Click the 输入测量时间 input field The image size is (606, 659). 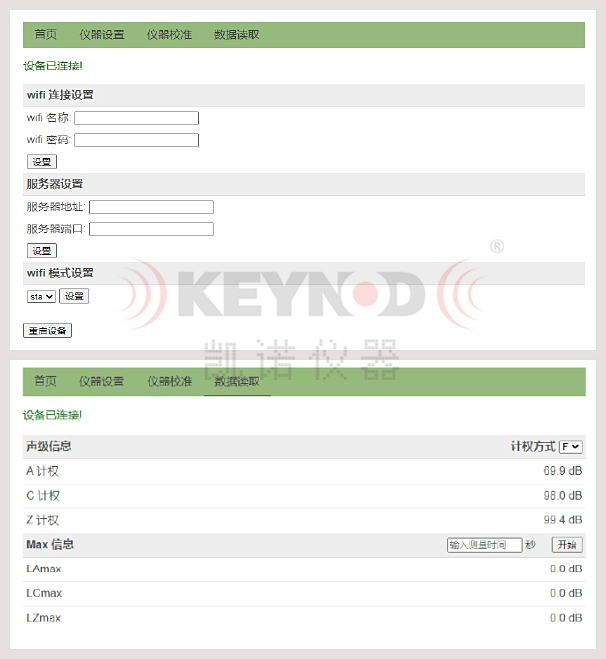pos(484,545)
